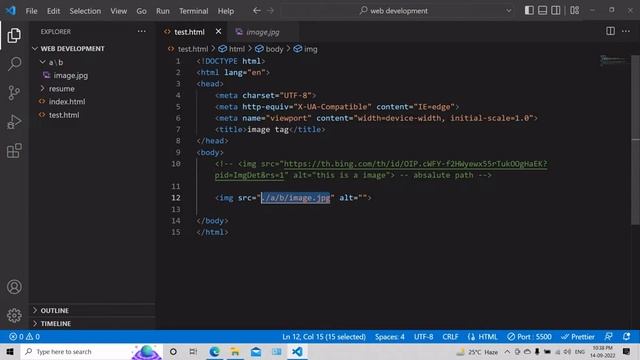Open the feedback icon in status bar
The image size is (640, 360).
click(x=608, y=337)
